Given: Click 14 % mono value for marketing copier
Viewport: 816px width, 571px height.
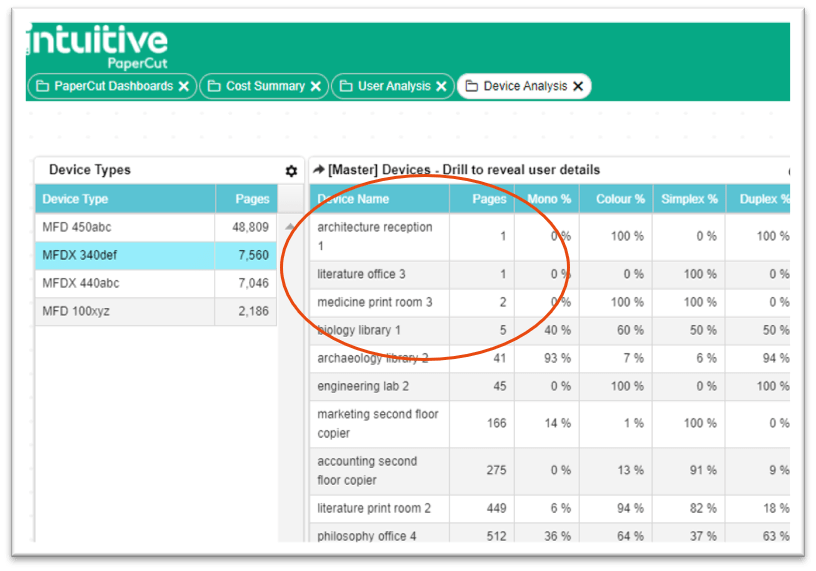Looking at the screenshot, I should (557, 424).
